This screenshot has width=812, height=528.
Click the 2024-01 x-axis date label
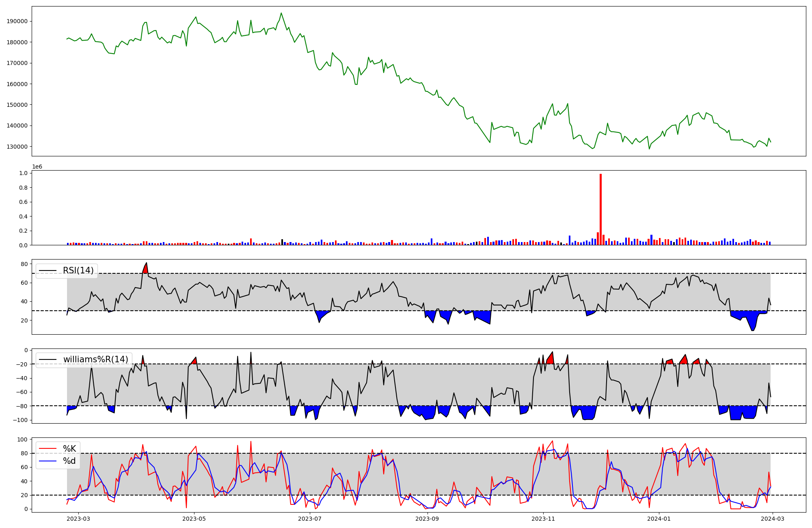pos(659,519)
